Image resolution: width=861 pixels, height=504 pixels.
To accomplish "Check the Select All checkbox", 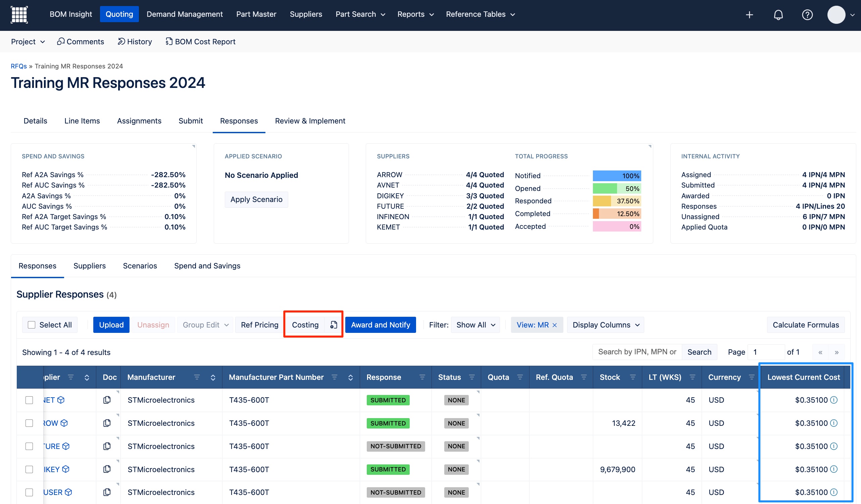I will [x=32, y=324].
